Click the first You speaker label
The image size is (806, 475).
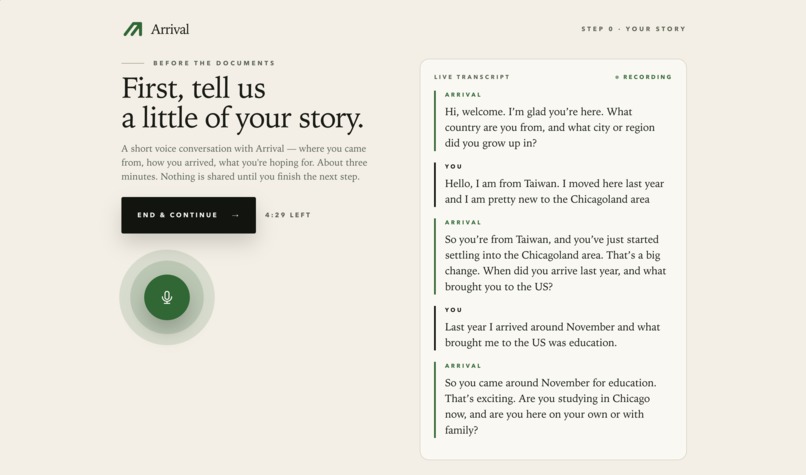click(x=453, y=167)
